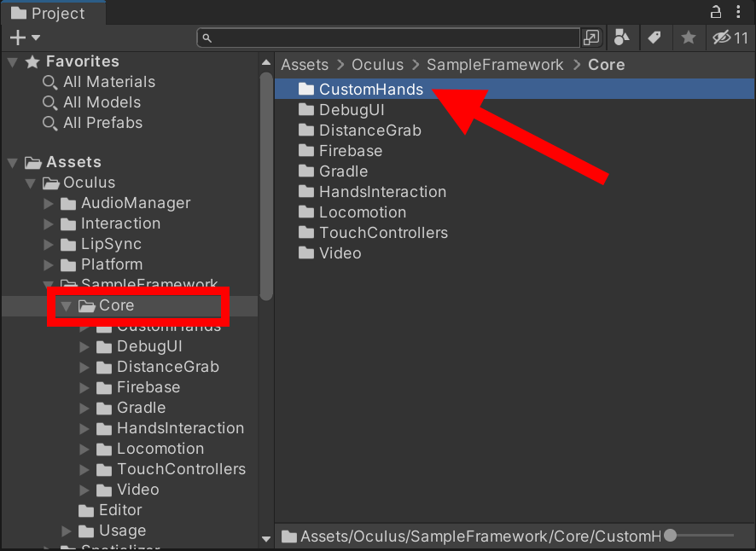Click Assets in the breadcrumb path

pos(305,65)
